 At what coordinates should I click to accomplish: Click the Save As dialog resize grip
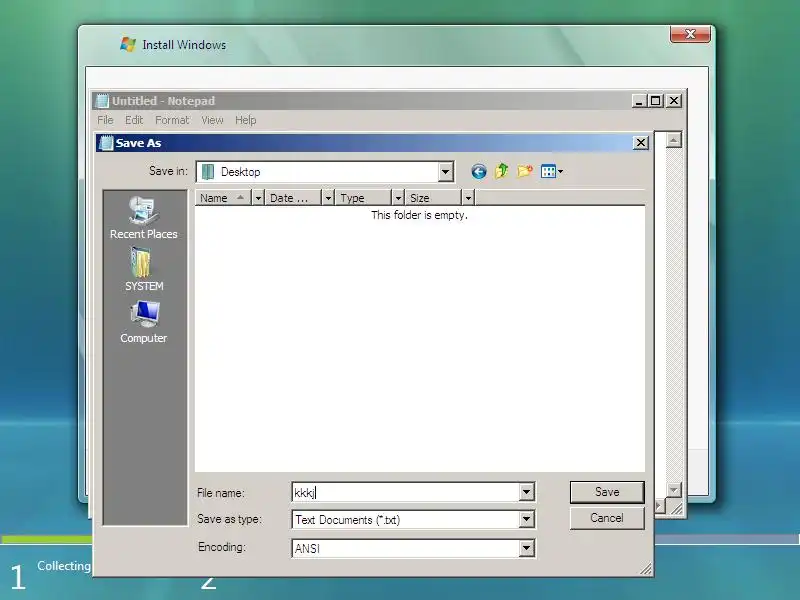tap(646, 569)
